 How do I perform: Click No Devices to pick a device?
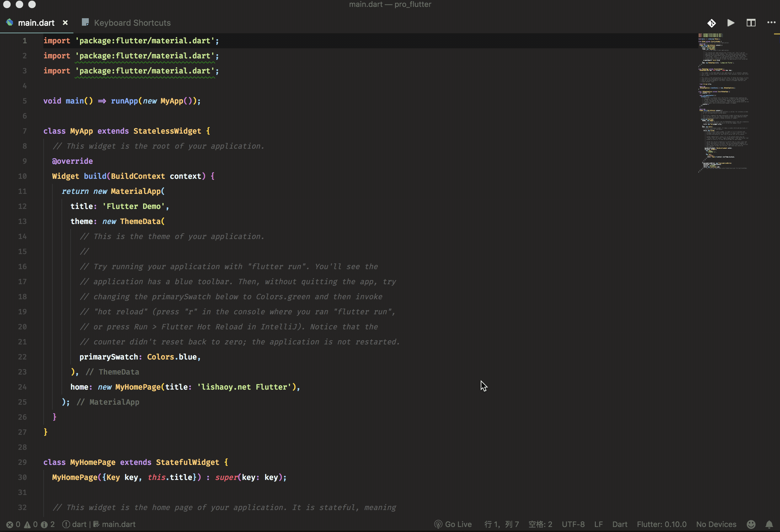pos(716,524)
